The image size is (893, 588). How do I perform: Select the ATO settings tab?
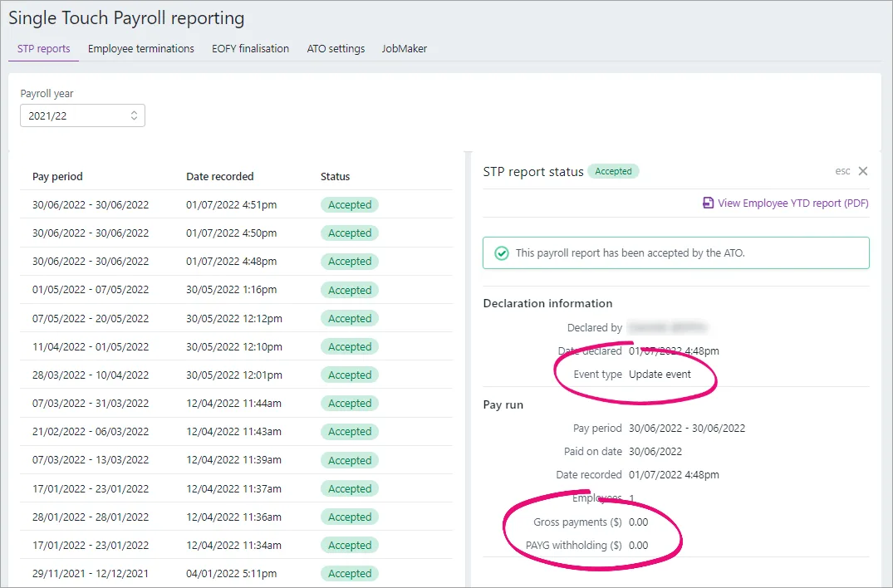point(336,49)
